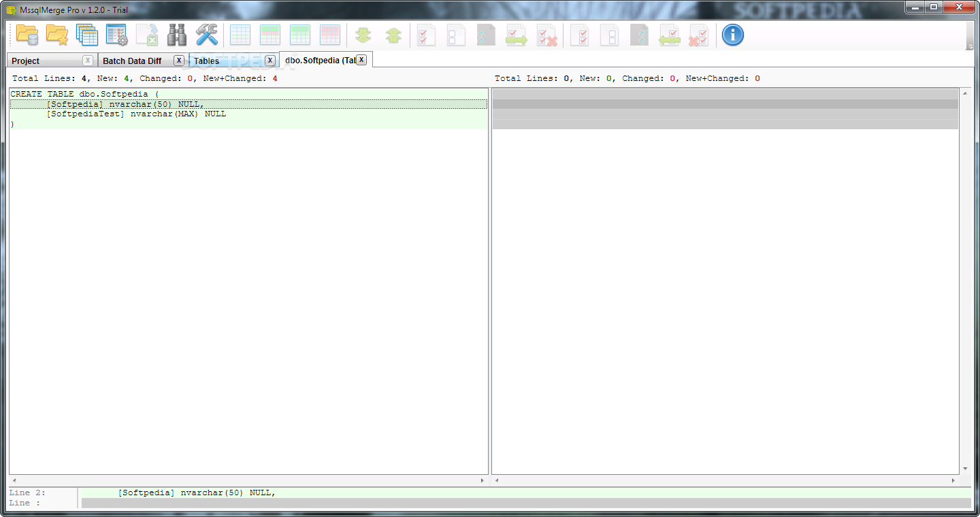This screenshot has width=980, height=517.
Task: Close the Batch Data Diff tab
Action: (179, 61)
